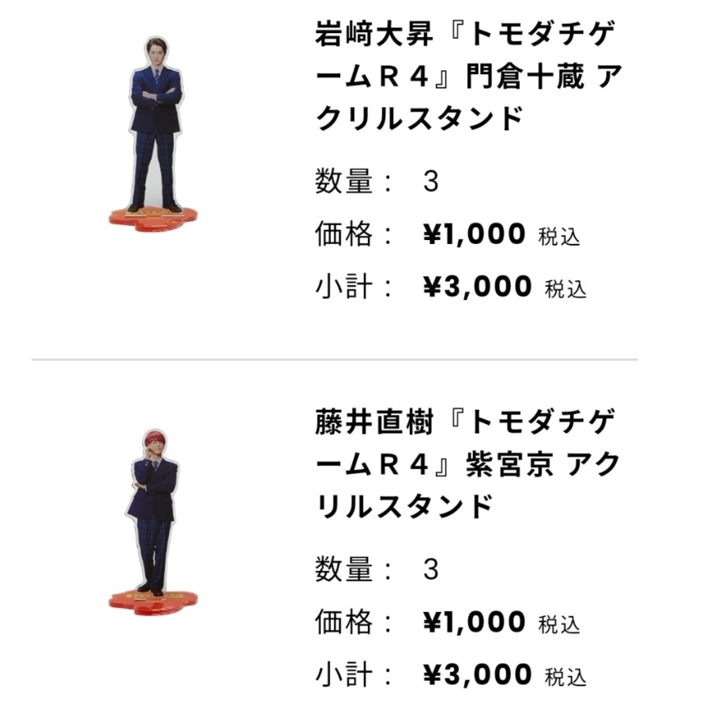Click the divider line between the two items
The height and width of the screenshot is (728, 728).
pos(335,359)
